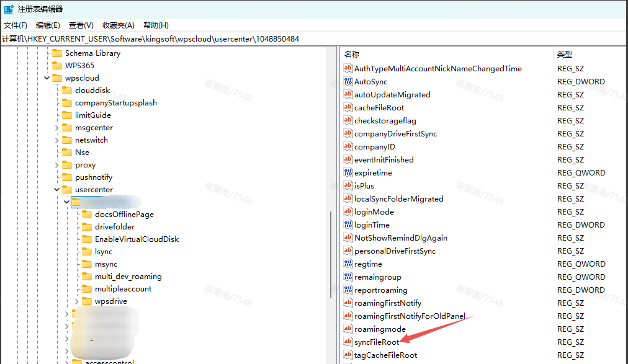
Task: Click the companyStartupsplash folder icon
Action: click(67, 103)
